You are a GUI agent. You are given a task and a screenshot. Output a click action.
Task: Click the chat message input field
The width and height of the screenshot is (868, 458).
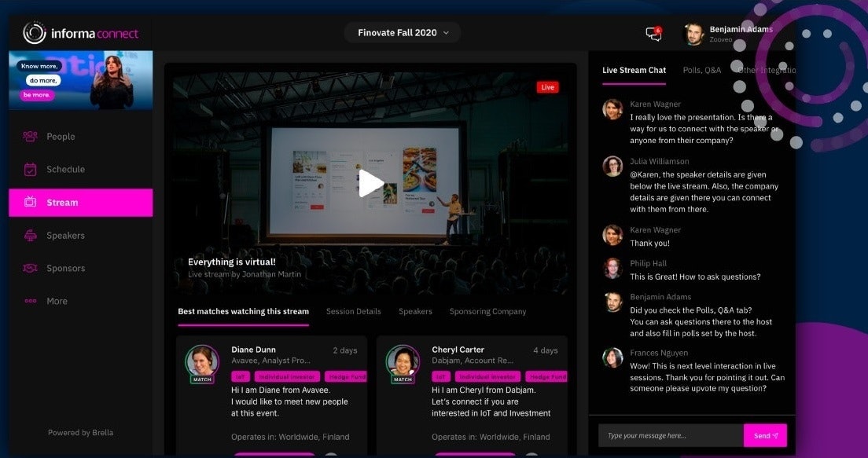[671, 435]
